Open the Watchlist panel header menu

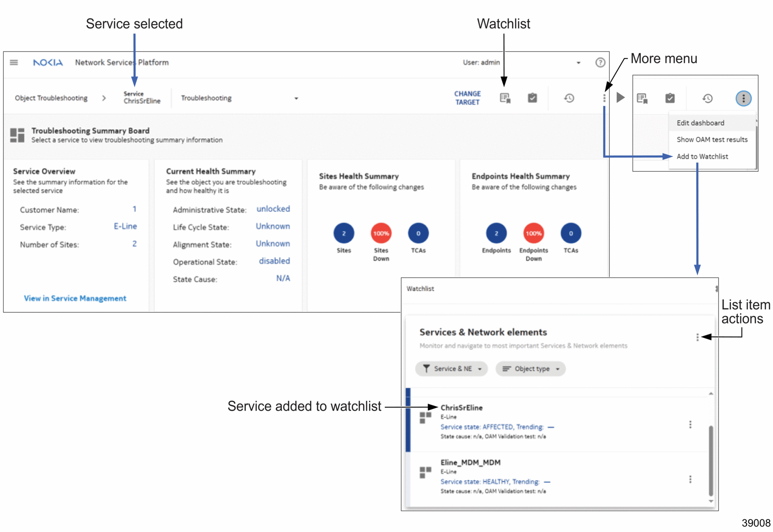coord(716,289)
